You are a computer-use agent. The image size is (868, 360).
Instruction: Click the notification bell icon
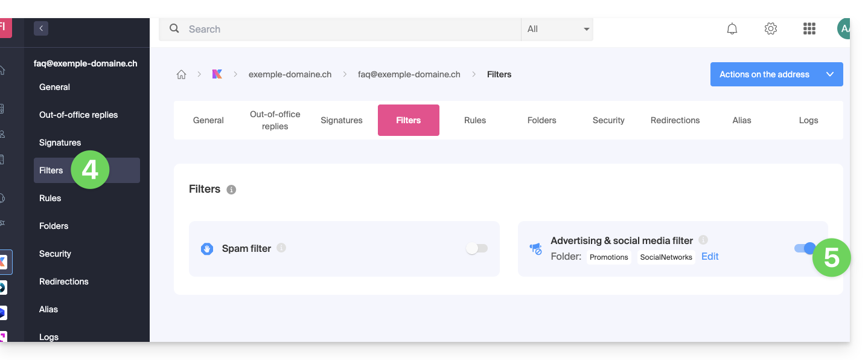coord(732,29)
